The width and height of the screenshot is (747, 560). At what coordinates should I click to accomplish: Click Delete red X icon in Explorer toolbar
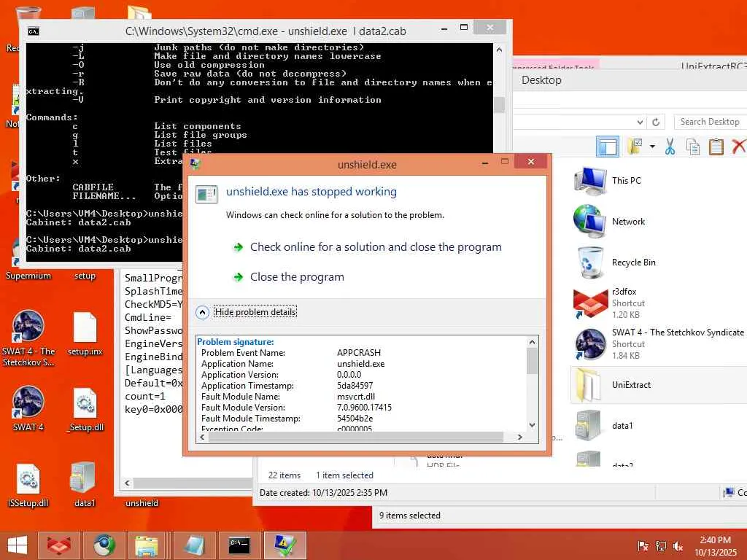coord(738,147)
